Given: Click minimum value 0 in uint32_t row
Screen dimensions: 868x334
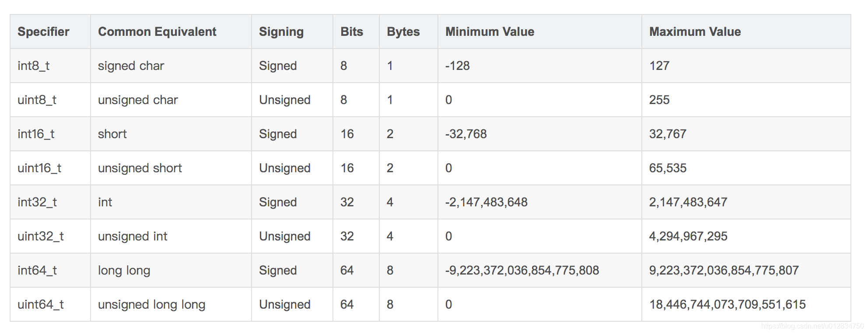Looking at the screenshot, I should 448,236.
